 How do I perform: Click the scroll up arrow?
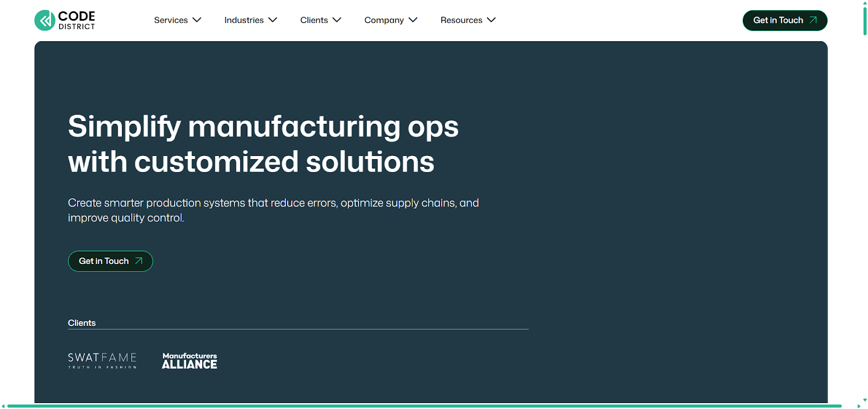coord(865,3)
